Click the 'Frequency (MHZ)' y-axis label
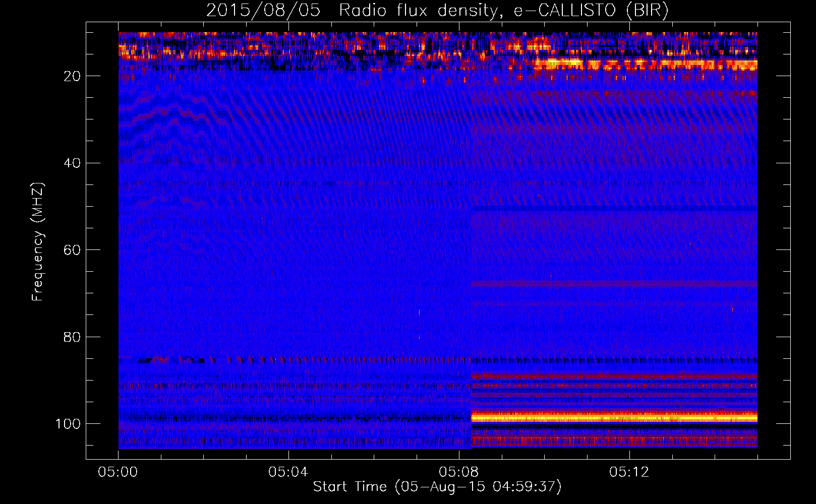816x504 pixels. pos(38,241)
